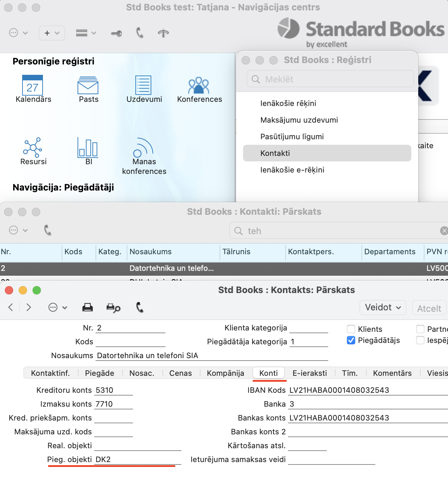The width and height of the screenshot is (448, 478).
Task: Toggle the Partneris checkbox
Action: point(420,329)
